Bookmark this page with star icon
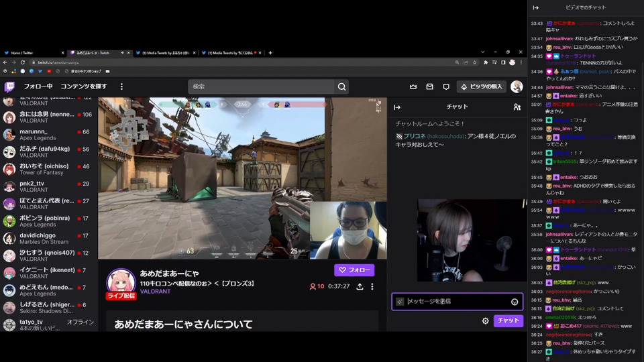Screen dimensions: 644x362 475,62
